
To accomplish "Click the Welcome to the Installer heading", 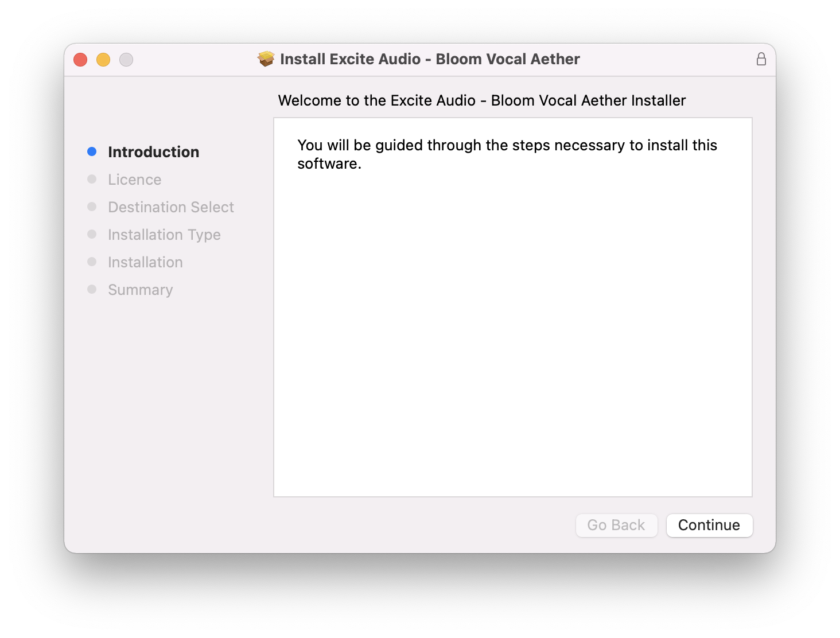I will click(x=481, y=100).
